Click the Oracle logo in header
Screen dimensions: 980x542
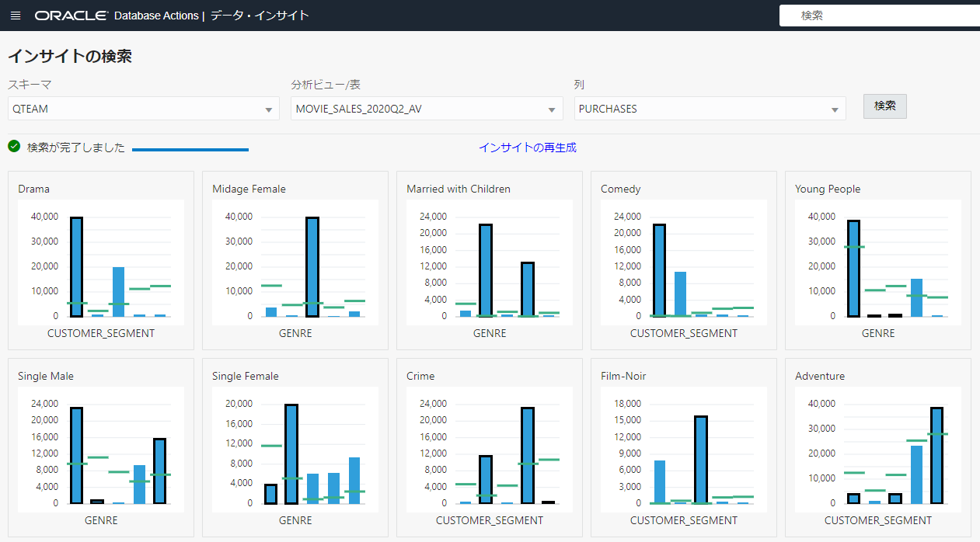click(71, 16)
